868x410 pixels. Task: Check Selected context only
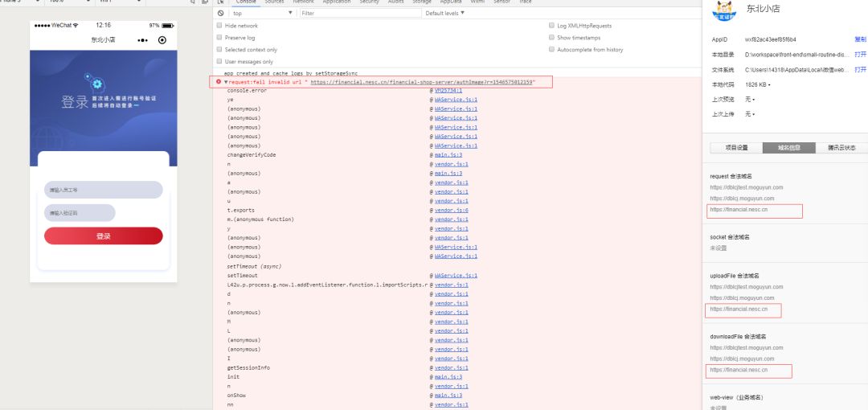[x=219, y=49]
